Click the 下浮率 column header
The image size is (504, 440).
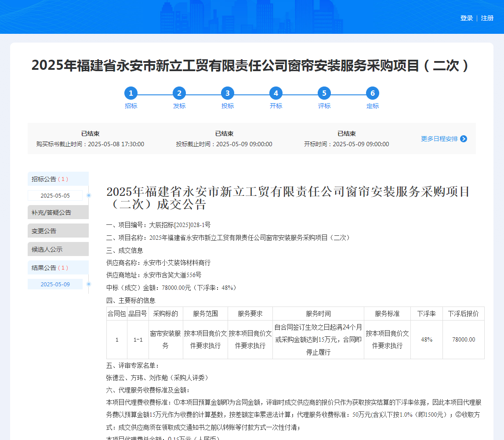click(x=427, y=314)
